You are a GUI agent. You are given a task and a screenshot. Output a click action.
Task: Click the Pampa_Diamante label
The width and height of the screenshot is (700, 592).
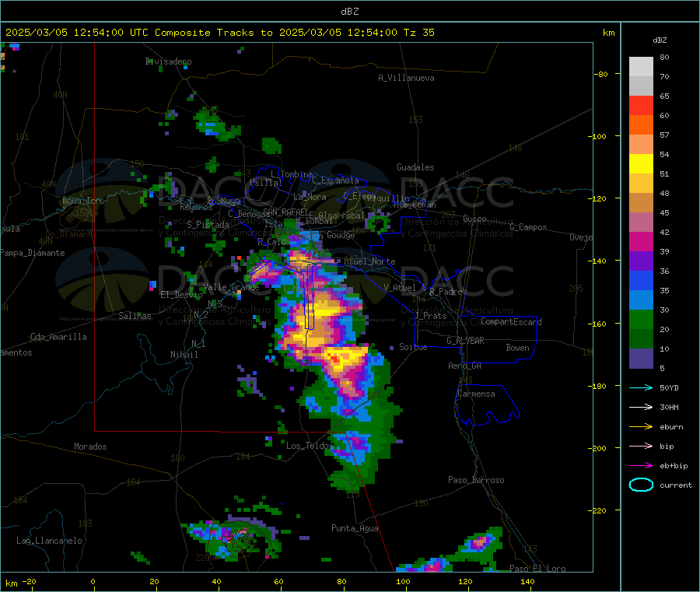32,253
